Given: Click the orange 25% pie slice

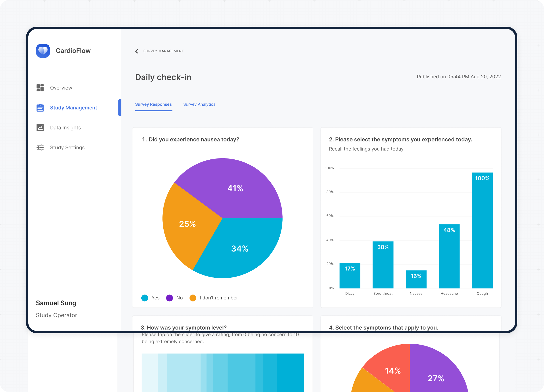Looking at the screenshot, I should [187, 224].
